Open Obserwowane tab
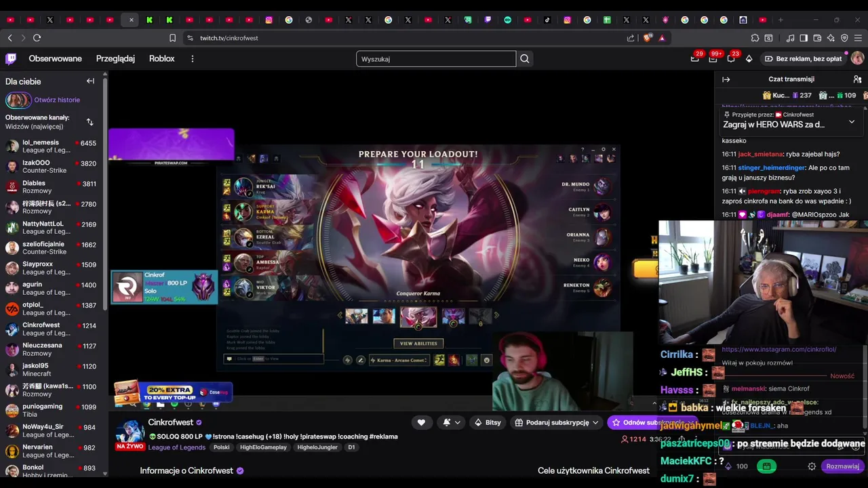The image size is (868, 488). click(x=55, y=59)
